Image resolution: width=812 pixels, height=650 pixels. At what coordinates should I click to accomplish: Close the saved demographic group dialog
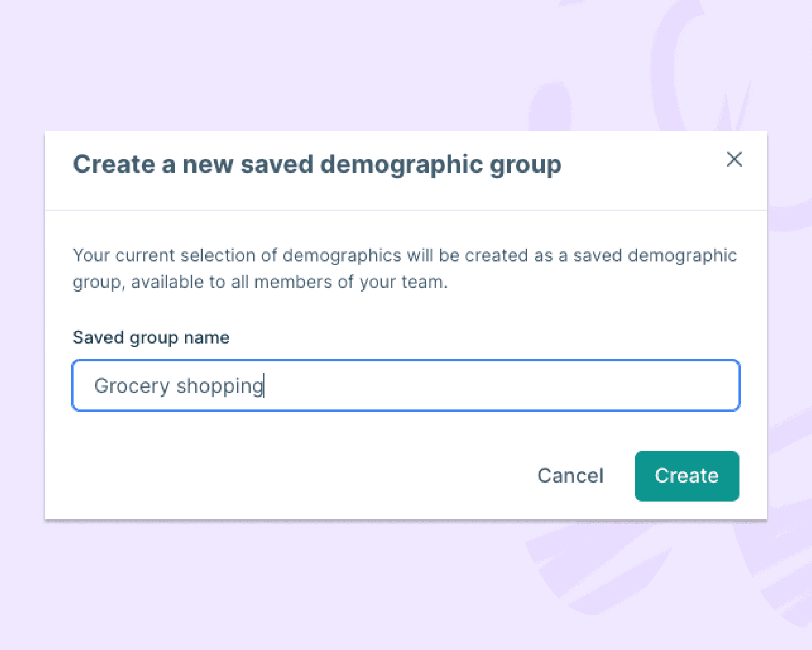click(x=735, y=160)
